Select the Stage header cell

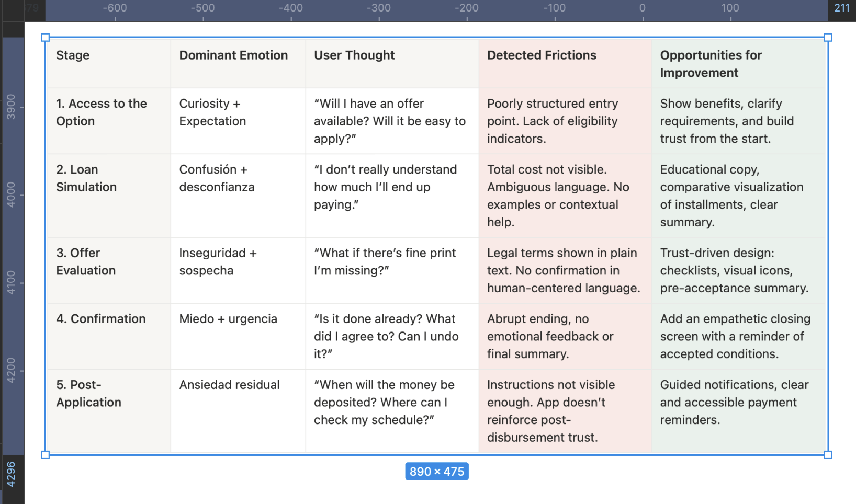click(x=73, y=55)
